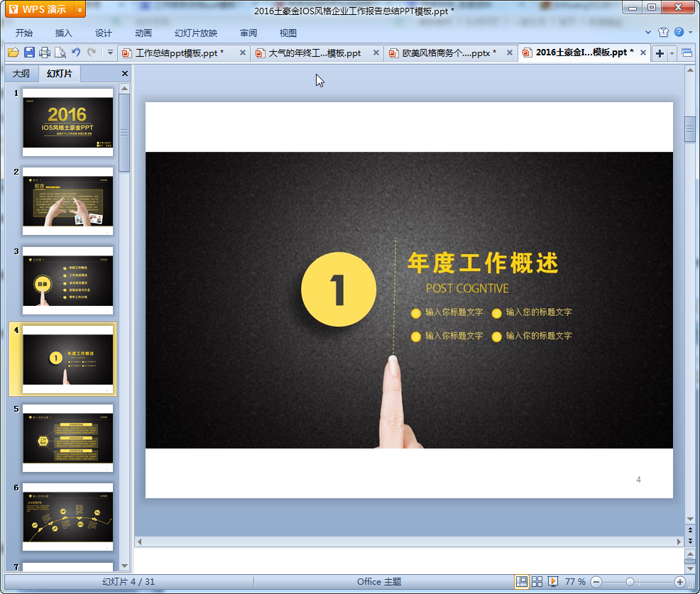Open the 开始 menu tab
Image resolution: width=700 pixels, height=594 pixels.
[24, 33]
